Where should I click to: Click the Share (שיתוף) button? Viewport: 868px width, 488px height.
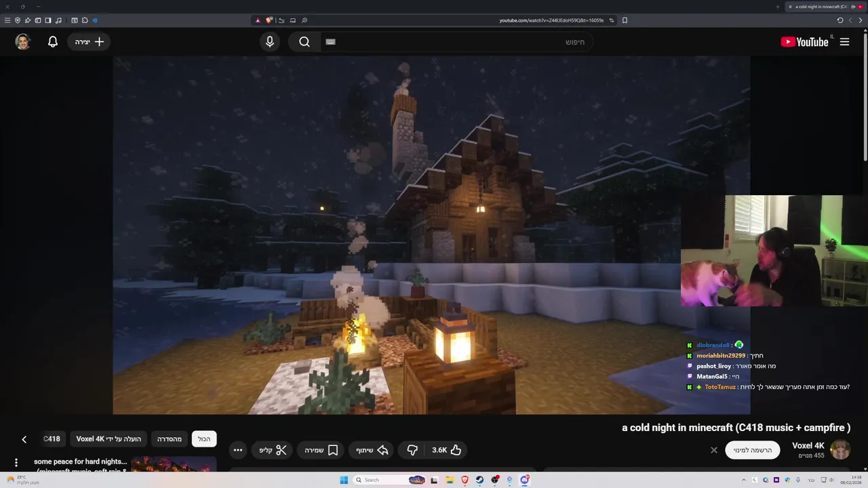pos(372,450)
